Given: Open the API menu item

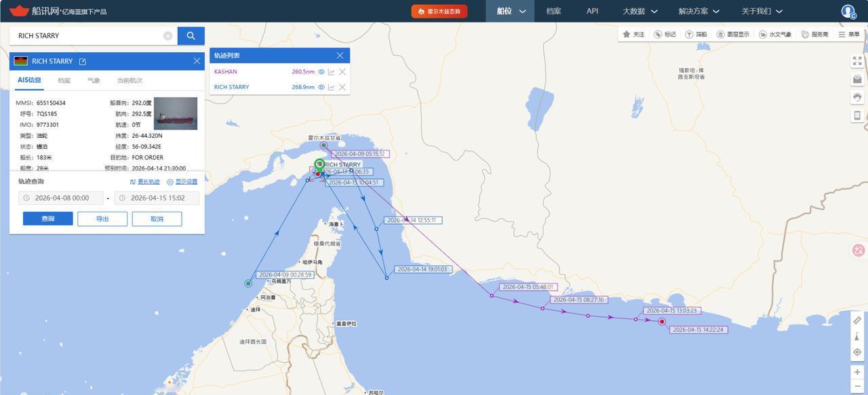Looking at the screenshot, I should click(x=592, y=11).
